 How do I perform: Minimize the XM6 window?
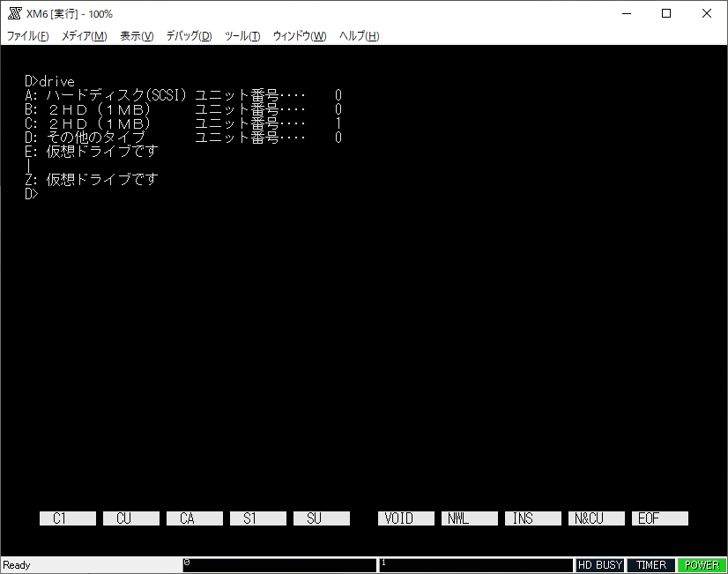(627, 13)
